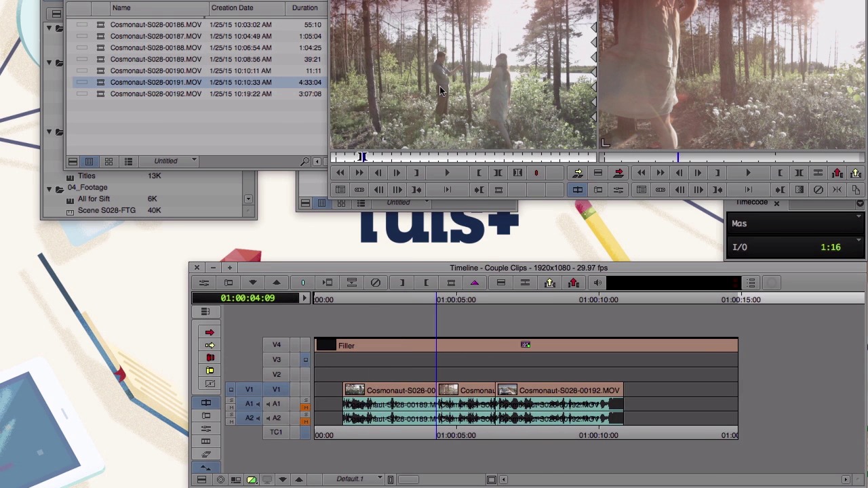Click Timeline Mark IN bracket button
868x488 pixels.
point(401,283)
